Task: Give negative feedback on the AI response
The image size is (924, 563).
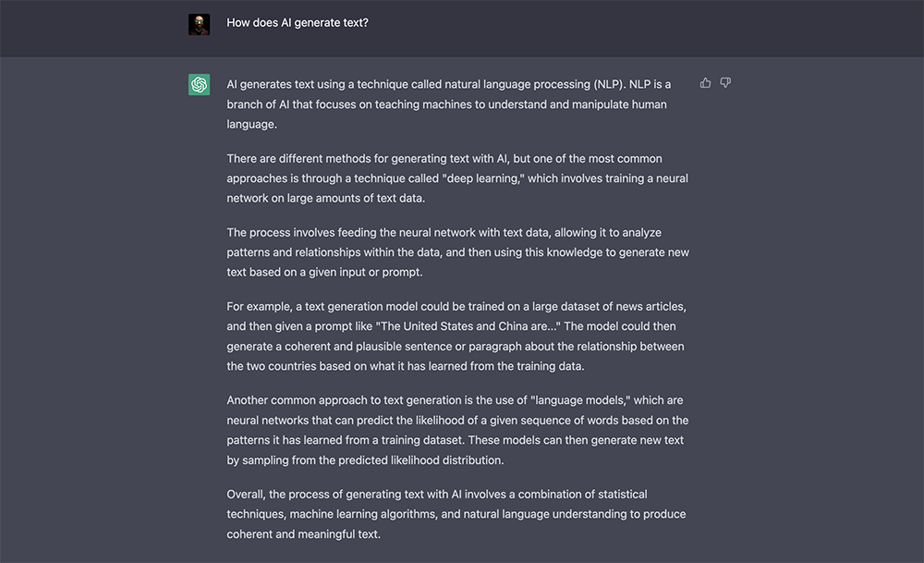Action: click(x=725, y=82)
